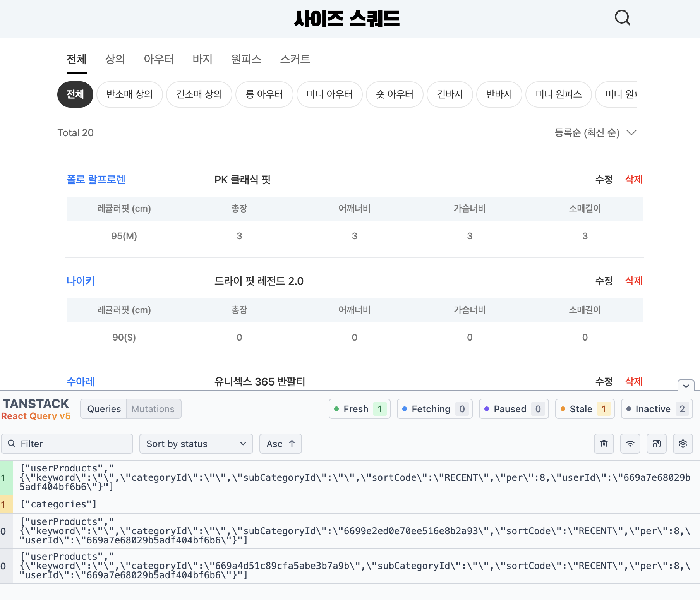
Task: Click the Filter input field in DevTools
Action: coord(67,444)
